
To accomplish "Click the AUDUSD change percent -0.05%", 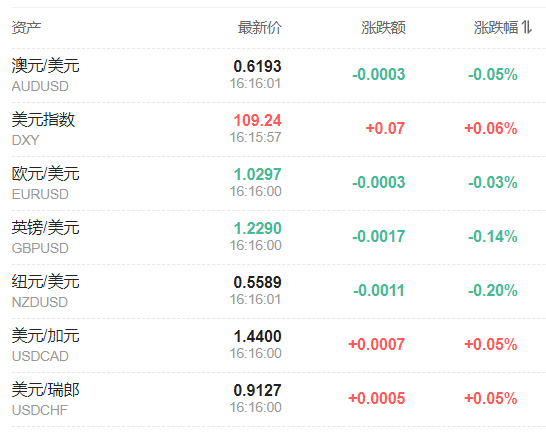I will 493,74.
